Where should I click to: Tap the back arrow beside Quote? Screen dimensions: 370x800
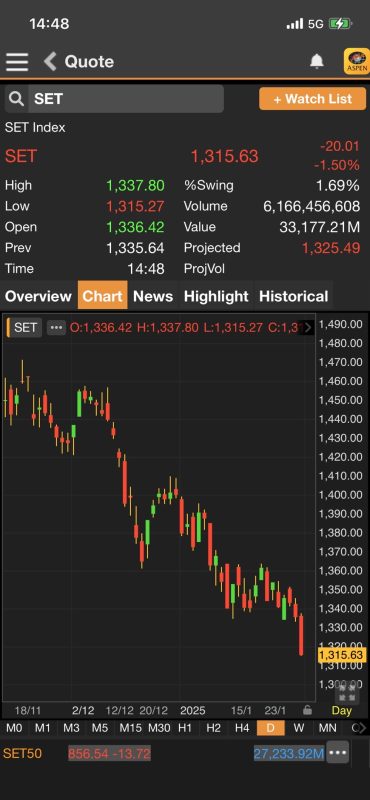click(50, 62)
